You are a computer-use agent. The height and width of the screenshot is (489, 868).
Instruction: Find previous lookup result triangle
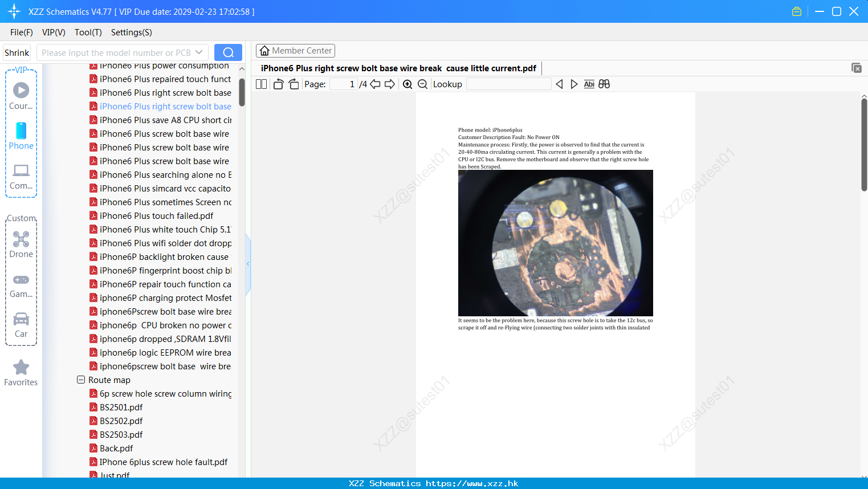559,84
